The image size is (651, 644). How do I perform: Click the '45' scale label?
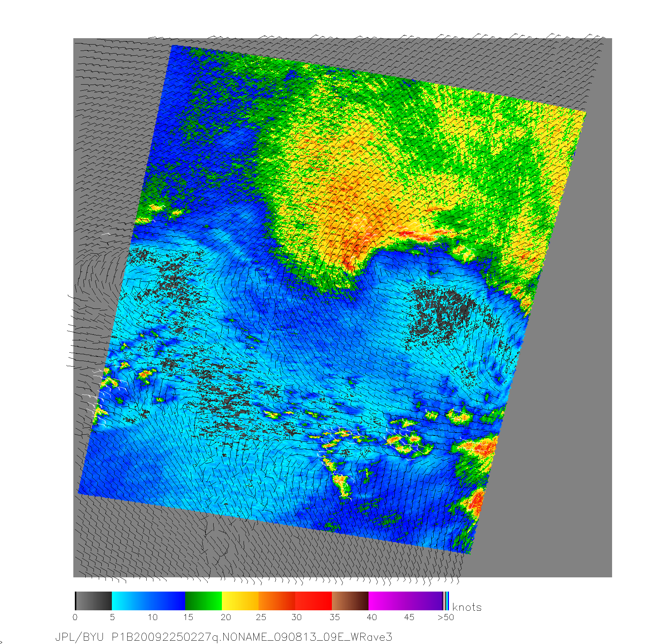(x=409, y=617)
